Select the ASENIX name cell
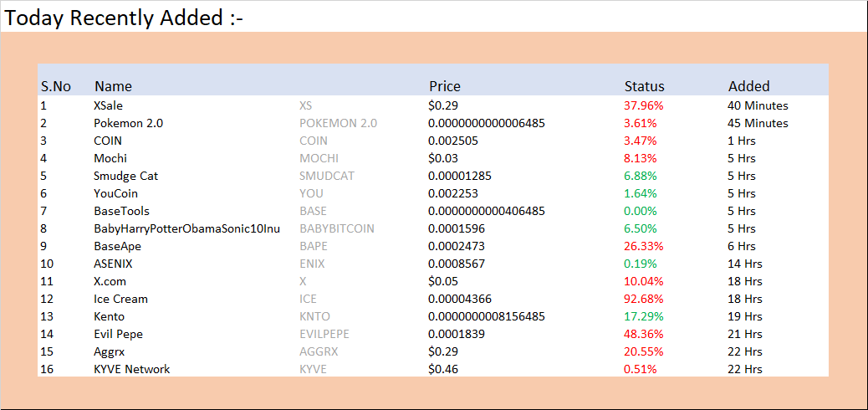 [x=114, y=264]
